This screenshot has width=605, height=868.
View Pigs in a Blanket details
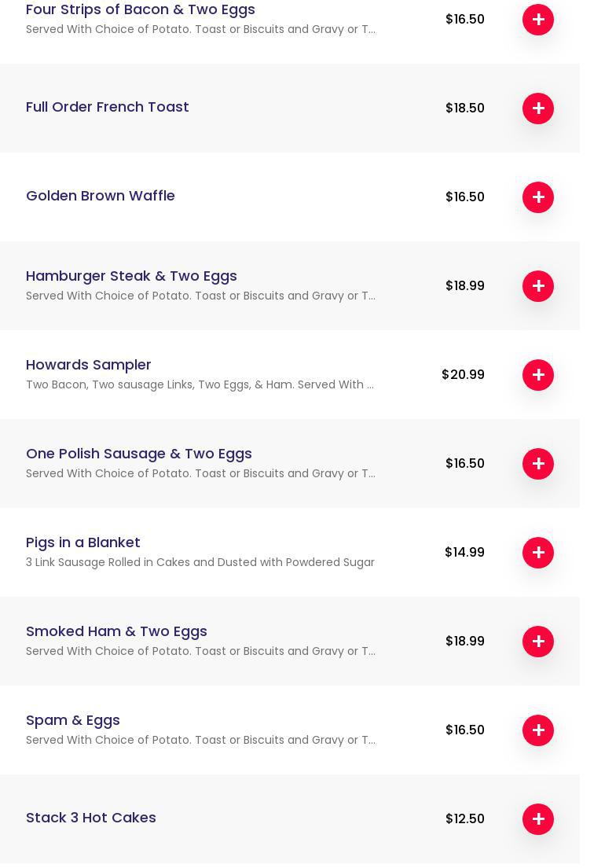pyautogui.click(x=83, y=542)
